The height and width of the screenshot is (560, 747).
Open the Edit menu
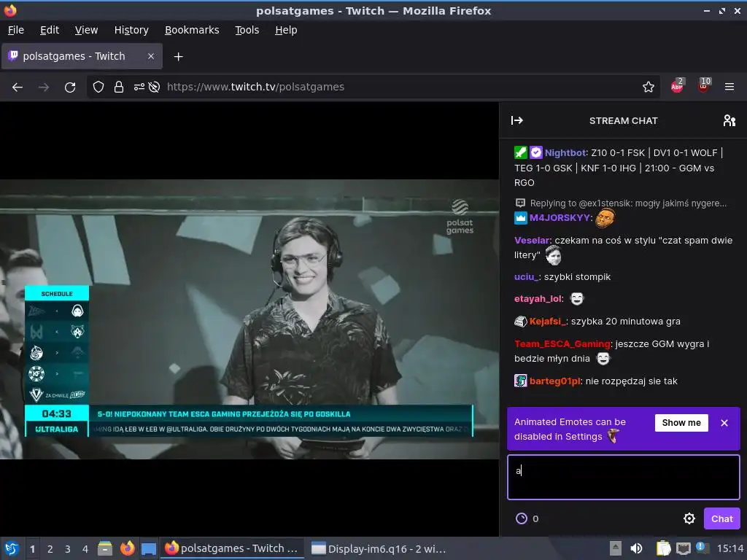pyautogui.click(x=50, y=30)
